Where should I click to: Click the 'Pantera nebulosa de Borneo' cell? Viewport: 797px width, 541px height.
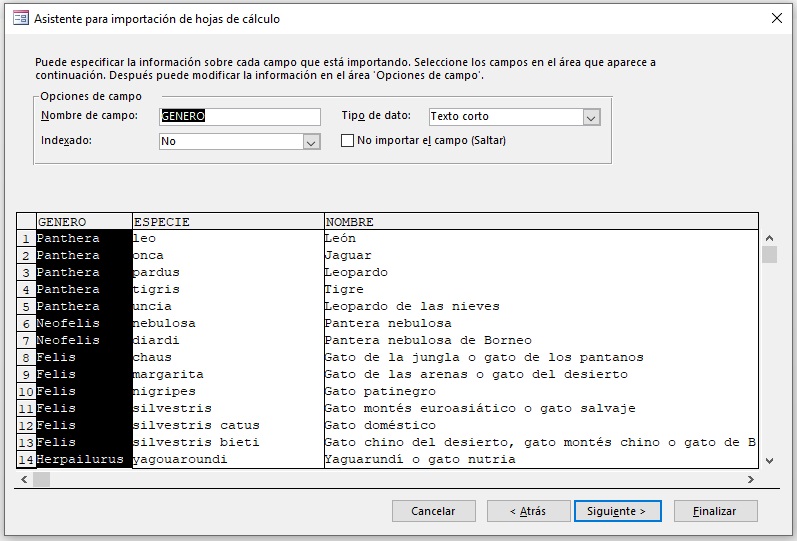(541, 340)
